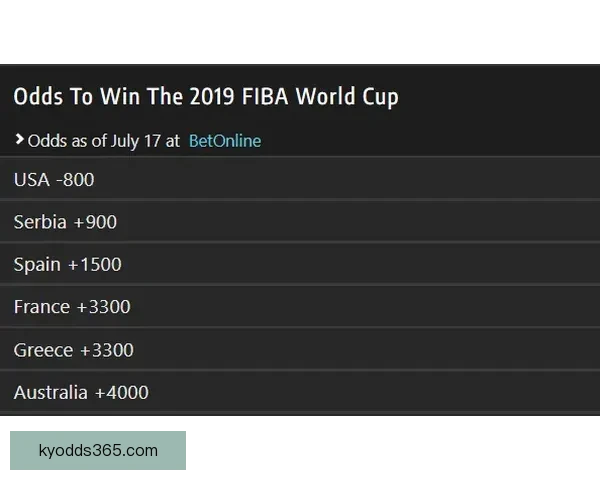This screenshot has height=480, width=600.
Task: Click the +900 odds value
Action: (x=95, y=222)
